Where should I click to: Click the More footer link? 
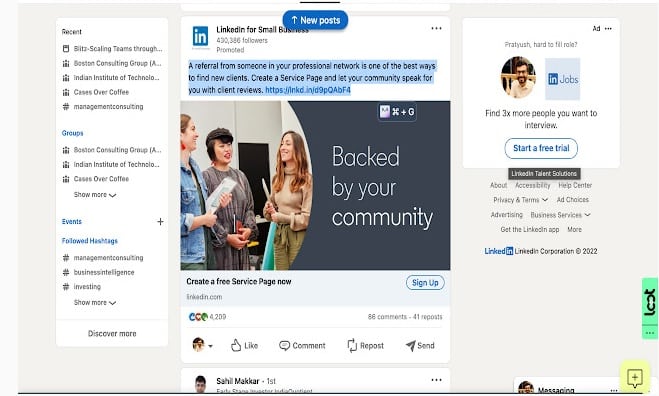574,230
